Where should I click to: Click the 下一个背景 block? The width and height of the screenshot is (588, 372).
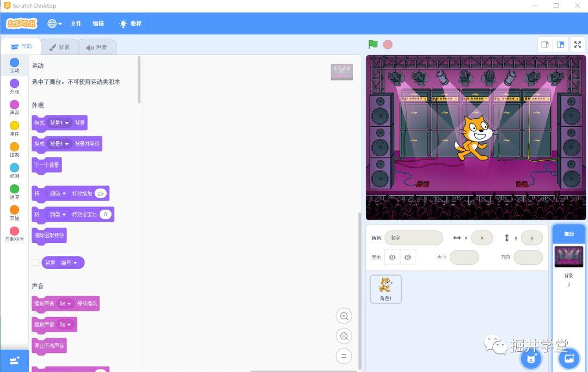coord(47,165)
